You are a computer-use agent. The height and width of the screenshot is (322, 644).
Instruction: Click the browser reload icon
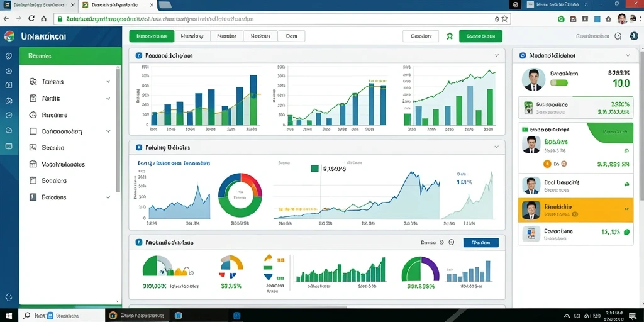[x=31, y=19]
